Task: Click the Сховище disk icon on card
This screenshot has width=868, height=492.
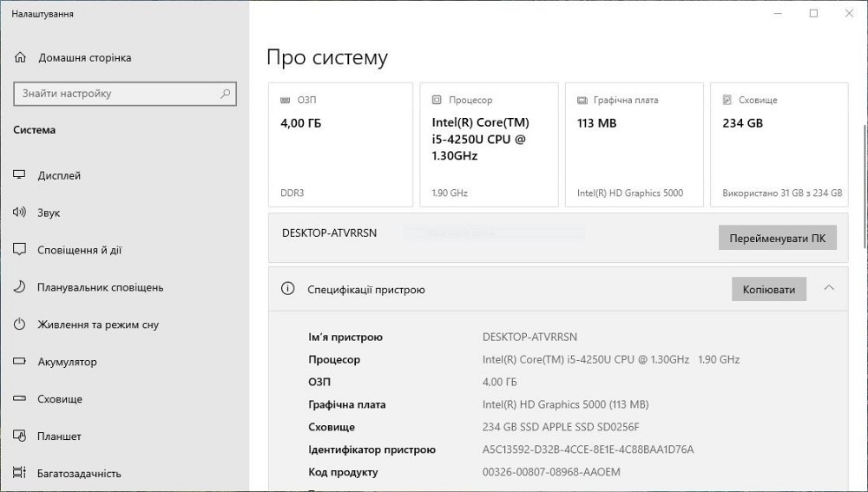Action: (727, 100)
